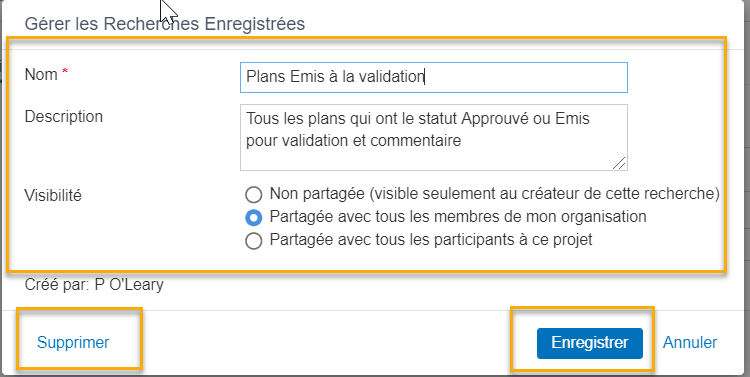Select radio for members of mon organisation

click(254, 218)
